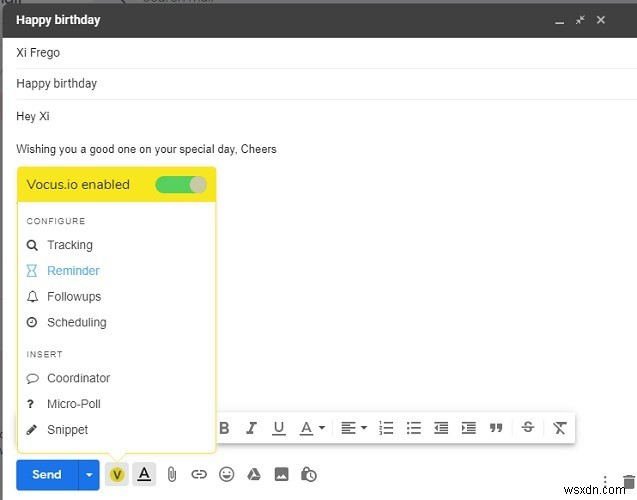
Task: Click the Scheduling clock icon
Action: pyautogui.click(x=32, y=323)
